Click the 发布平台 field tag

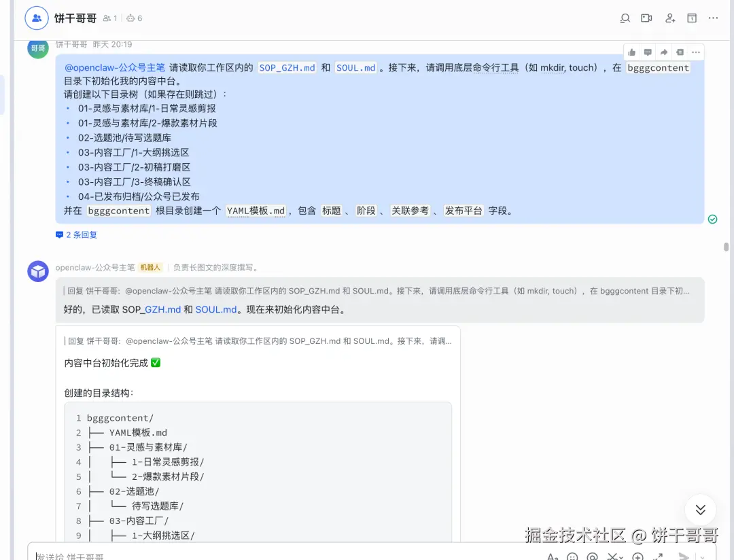pyautogui.click(x=464, y=211)
